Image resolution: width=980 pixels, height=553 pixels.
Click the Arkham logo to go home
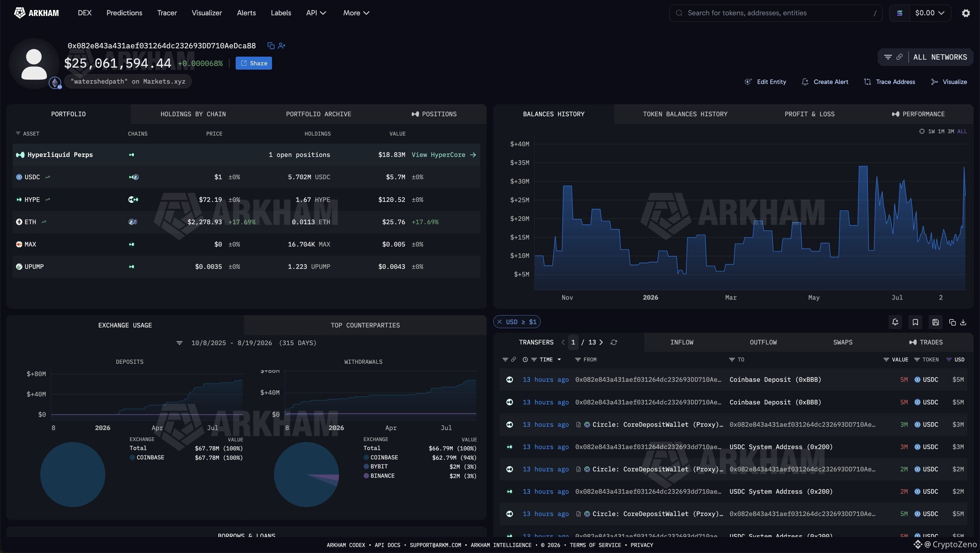(x=37, y=13)
